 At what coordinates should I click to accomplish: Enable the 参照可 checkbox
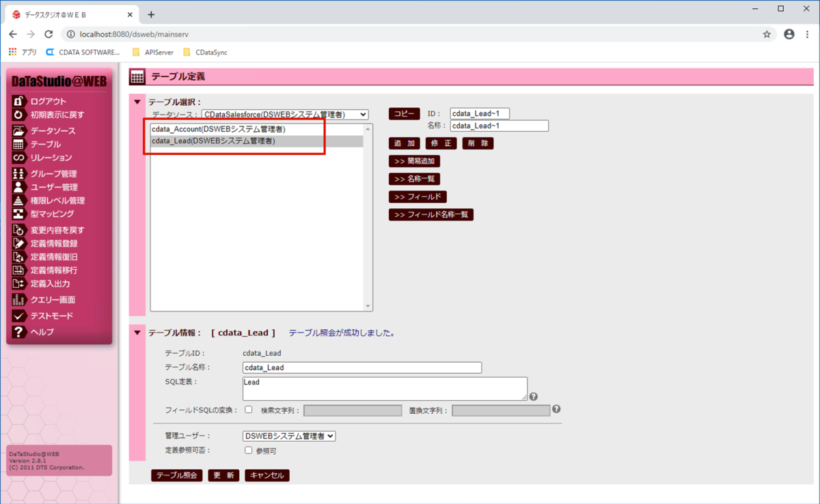[249, 450]
